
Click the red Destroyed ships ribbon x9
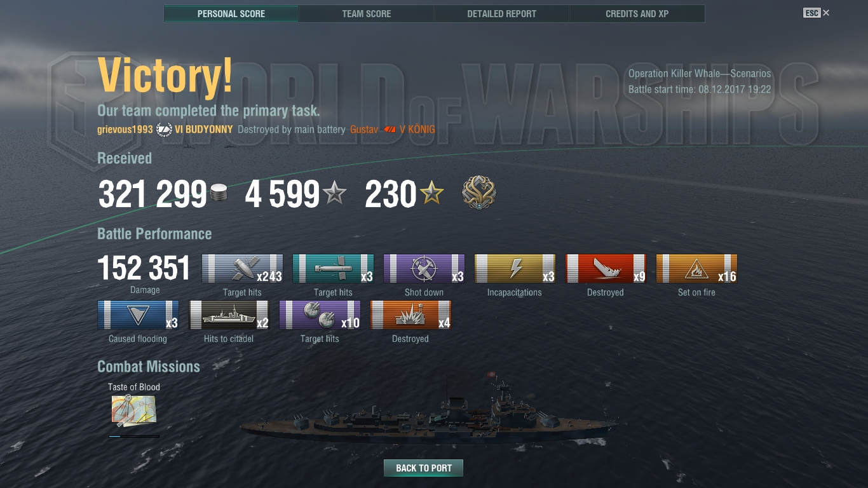(606, 269)
